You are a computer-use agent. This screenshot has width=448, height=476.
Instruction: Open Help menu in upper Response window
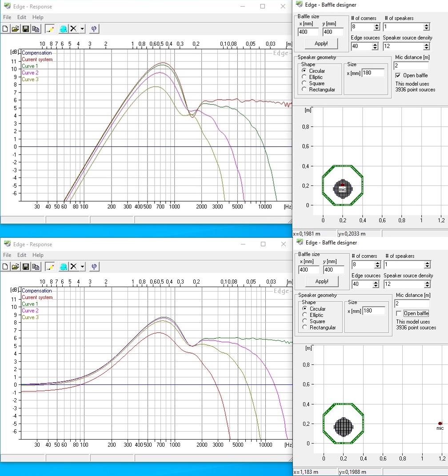click(38, 17)
